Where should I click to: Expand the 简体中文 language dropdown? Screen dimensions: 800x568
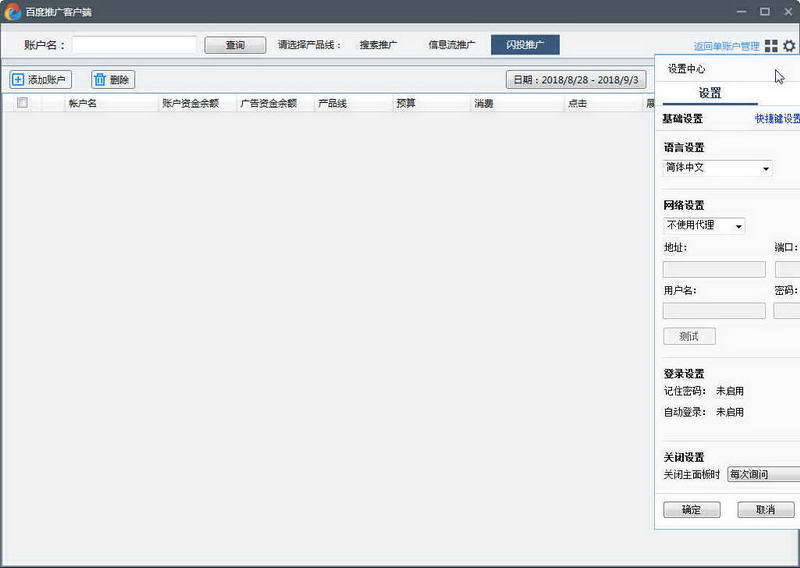(x=717, y=168)
